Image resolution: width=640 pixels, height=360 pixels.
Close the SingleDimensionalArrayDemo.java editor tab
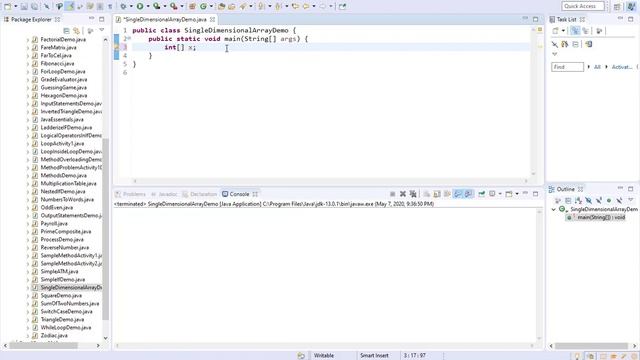[x=212, y=19]
